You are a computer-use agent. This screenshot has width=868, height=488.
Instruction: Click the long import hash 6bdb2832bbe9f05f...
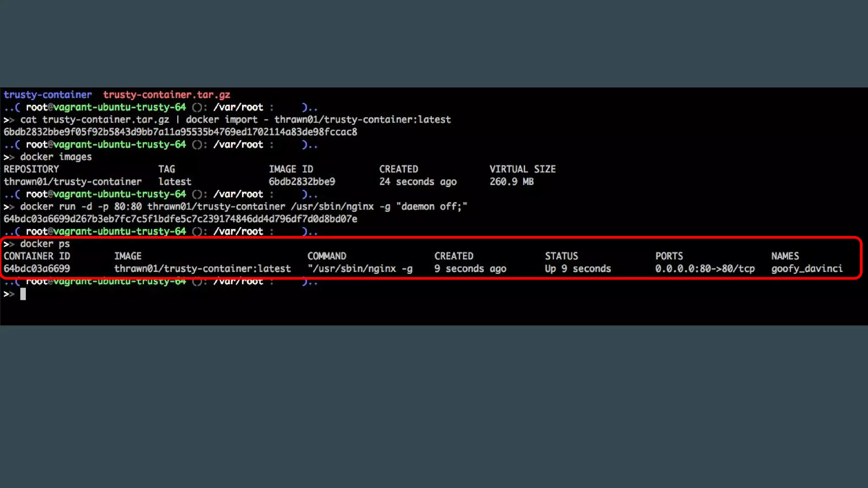[180, 132]
